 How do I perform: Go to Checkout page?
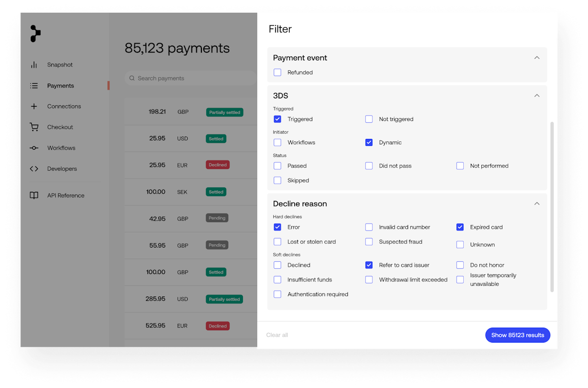[x=60, y=127]
